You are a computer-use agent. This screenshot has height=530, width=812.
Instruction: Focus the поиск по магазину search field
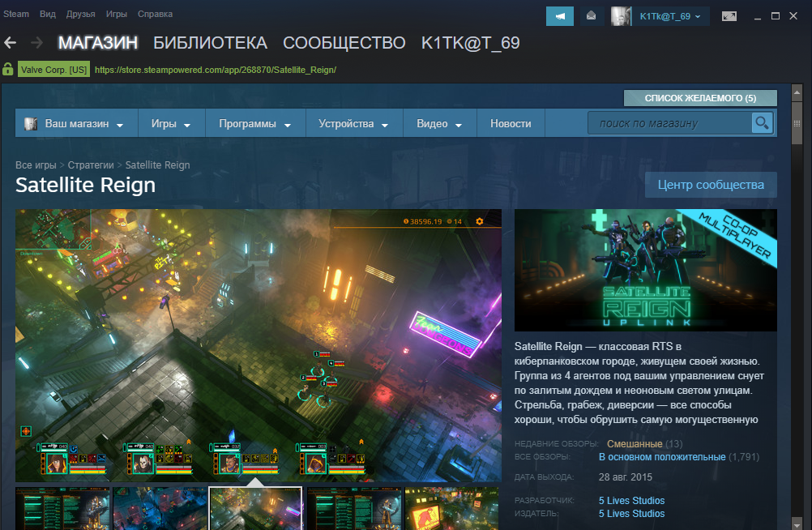(x=669, y=123)
